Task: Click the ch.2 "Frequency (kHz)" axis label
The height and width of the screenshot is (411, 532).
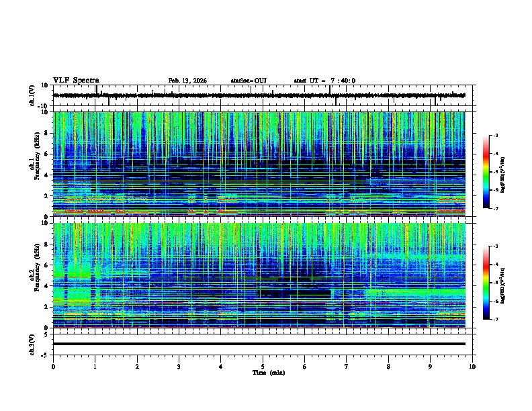Action: click(38, 267)
